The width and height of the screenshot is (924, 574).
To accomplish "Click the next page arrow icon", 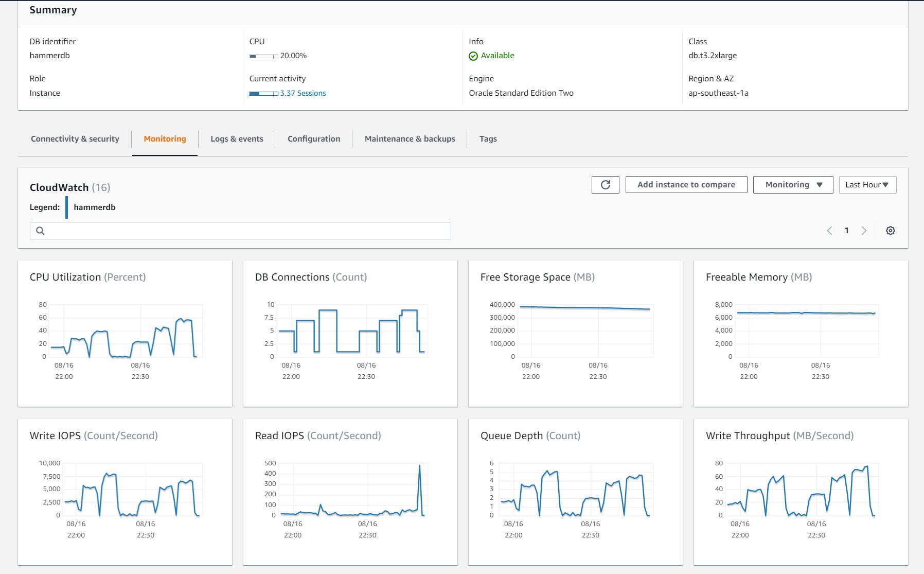I will tap(864, 231).
